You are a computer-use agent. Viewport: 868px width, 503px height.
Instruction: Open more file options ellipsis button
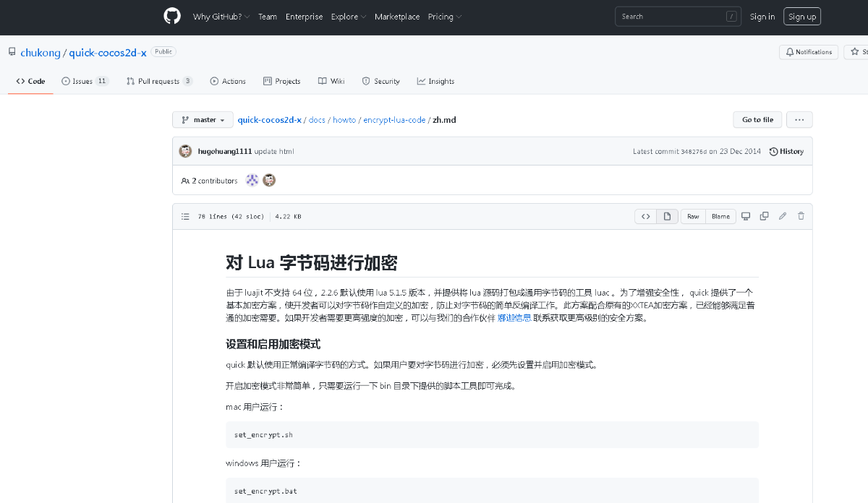[799, 120]
